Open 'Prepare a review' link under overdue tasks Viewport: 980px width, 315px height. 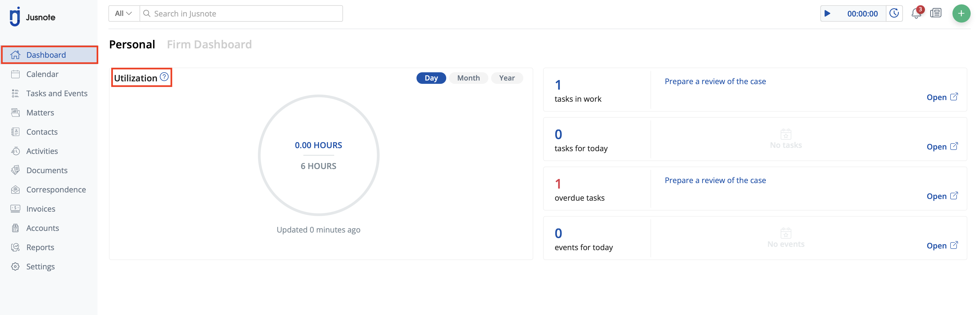click(x=715, y=180)
